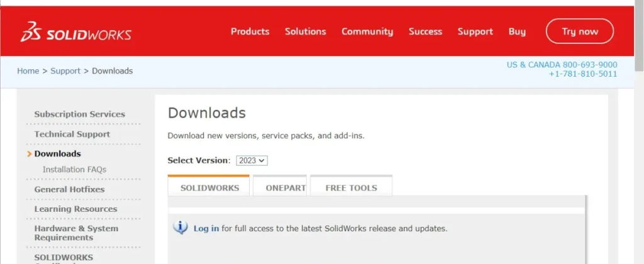The width and height of the screenshot is (644, 264).
Task: Open Subscription Services in sidebar
Action: (x=80, y=114)
